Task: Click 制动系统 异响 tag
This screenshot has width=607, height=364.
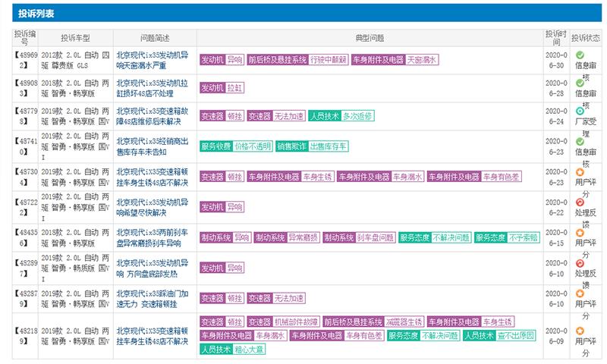Action: [225, 237]
